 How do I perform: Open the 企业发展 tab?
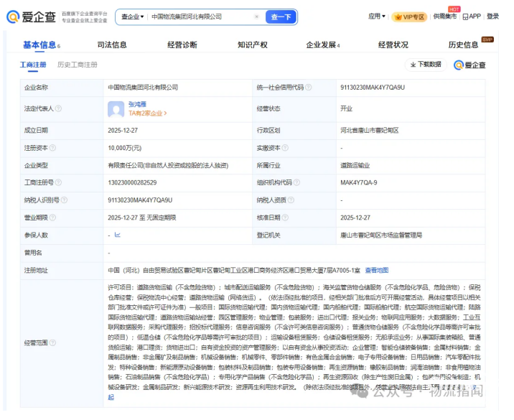coord(323,45)
